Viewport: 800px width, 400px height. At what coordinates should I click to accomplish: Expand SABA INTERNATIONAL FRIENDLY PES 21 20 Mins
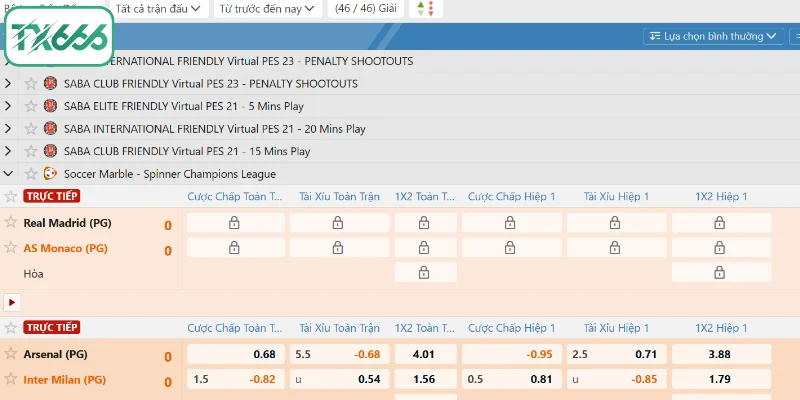tap(8, 129)
